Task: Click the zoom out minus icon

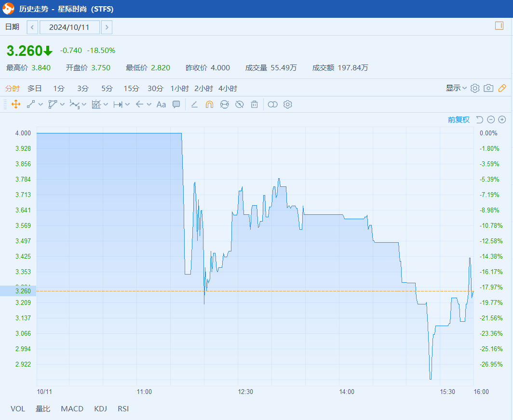Action: click(491, 120)
